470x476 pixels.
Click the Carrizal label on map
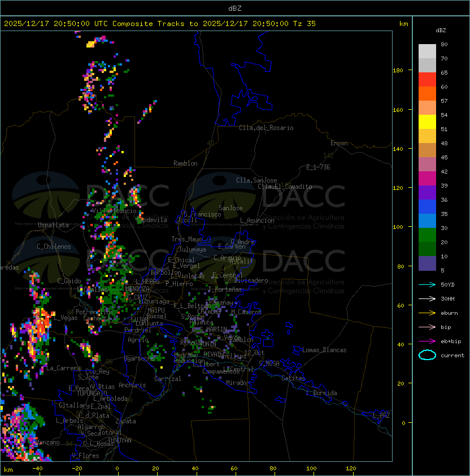[x=168, y=379]
